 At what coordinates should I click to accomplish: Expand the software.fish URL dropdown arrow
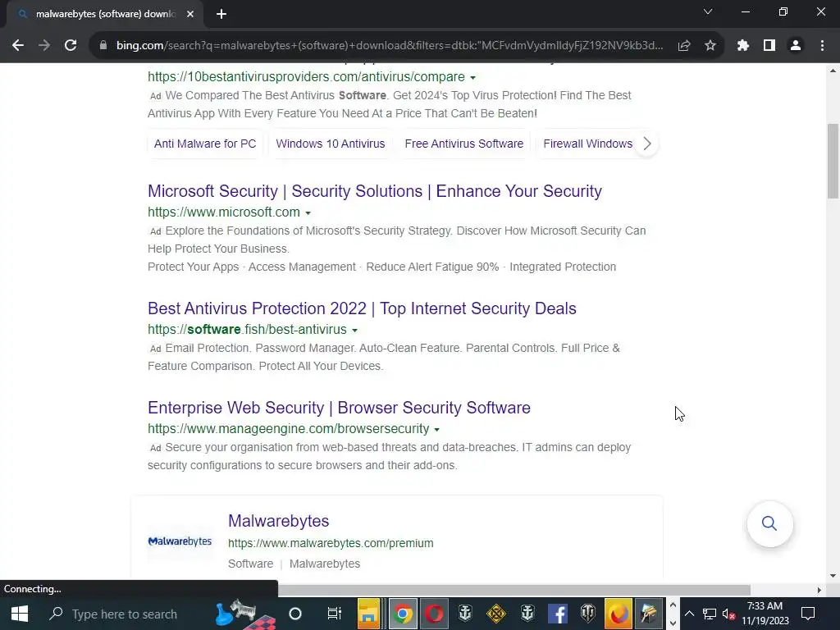click(x=354, y=330)
